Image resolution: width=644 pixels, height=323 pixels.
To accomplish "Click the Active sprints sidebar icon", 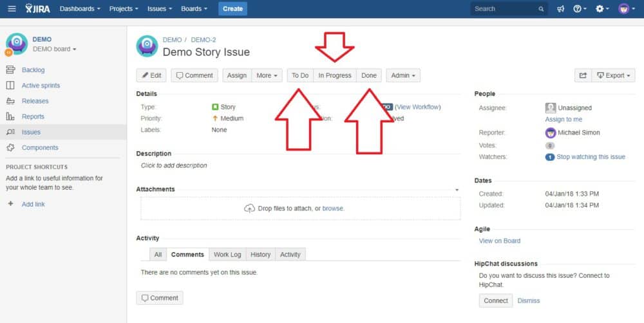I will [10, 86].
